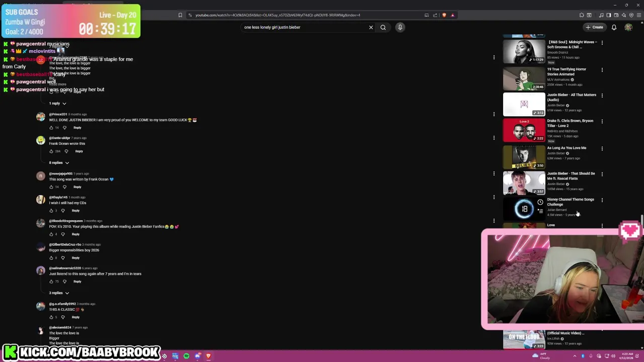This screenshot has width=644, height=362.
Task: Open the @Dante-uk8pr channel link
Action: (60, 138)
